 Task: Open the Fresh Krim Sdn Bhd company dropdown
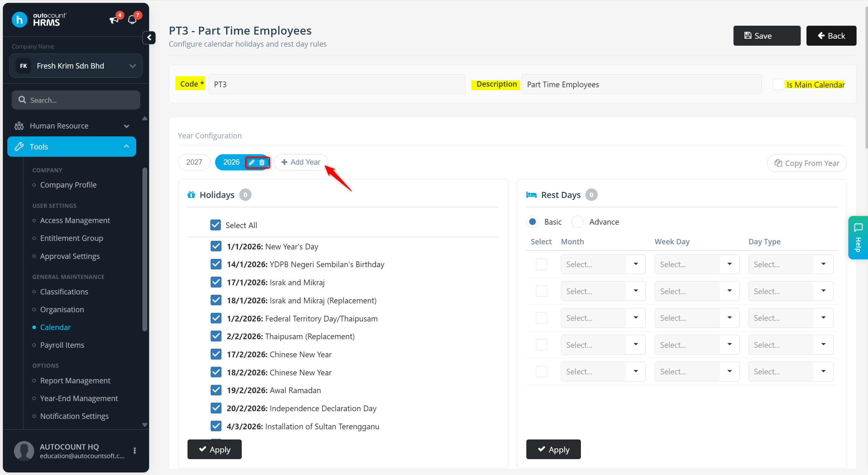tap(76, 66)
